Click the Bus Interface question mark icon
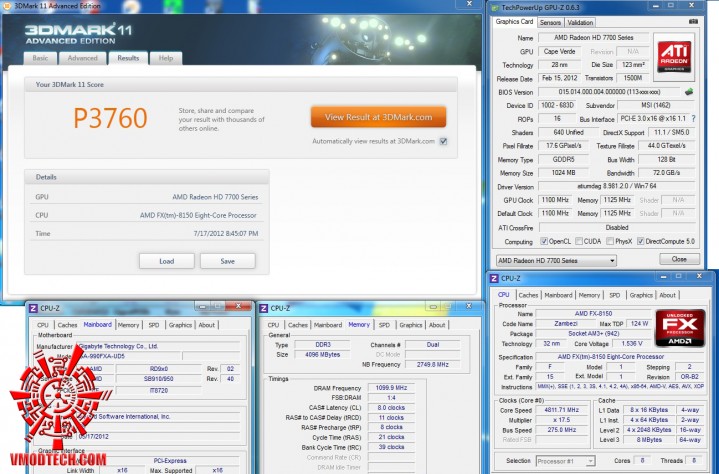719x474 pixels. click(693, 119)
